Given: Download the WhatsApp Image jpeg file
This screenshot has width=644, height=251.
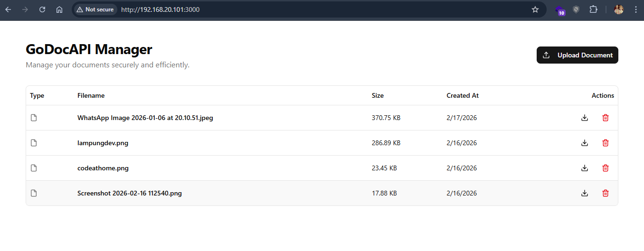Looking at the screenshot, I should pos(585,118).
